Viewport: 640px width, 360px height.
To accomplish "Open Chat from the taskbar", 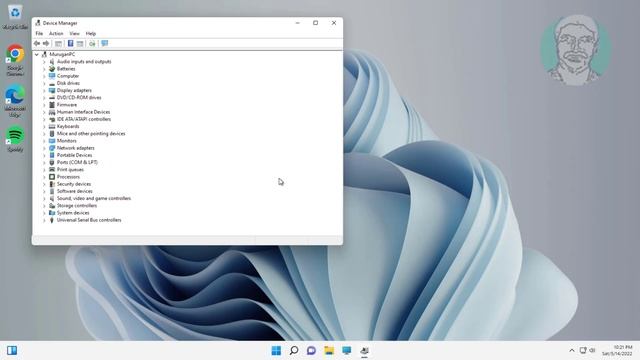I will pyautogui.click(x=311, y=350).
